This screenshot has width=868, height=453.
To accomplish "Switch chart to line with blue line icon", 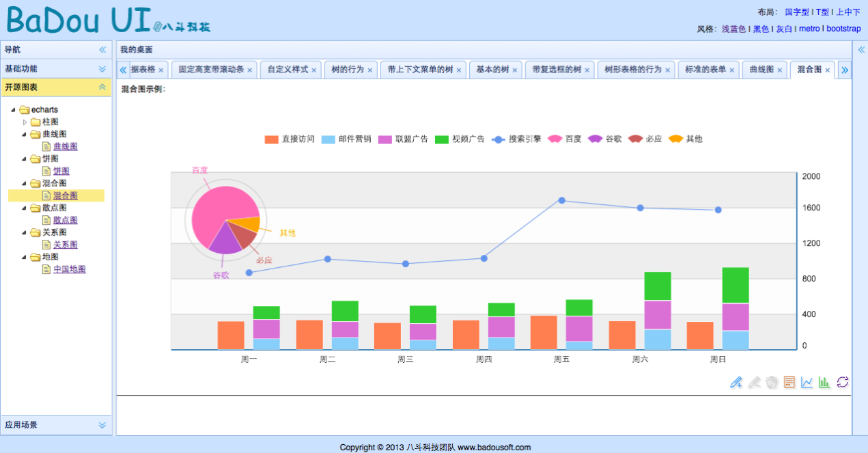I will (x=807, y=383).
